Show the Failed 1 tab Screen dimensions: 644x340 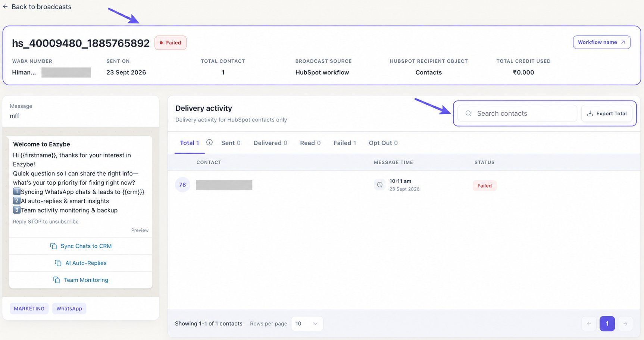point(345,143)
